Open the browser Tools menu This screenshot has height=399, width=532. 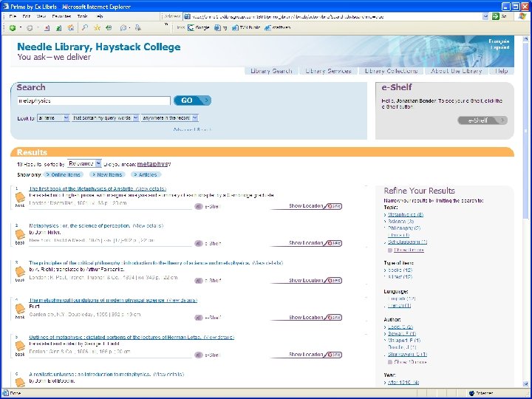coord(82,16)
